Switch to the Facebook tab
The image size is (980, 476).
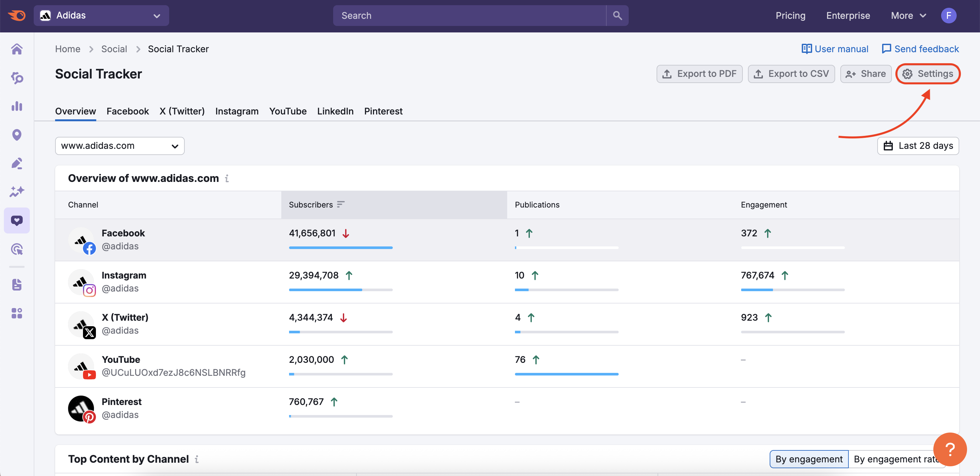[x=127, y=111]
